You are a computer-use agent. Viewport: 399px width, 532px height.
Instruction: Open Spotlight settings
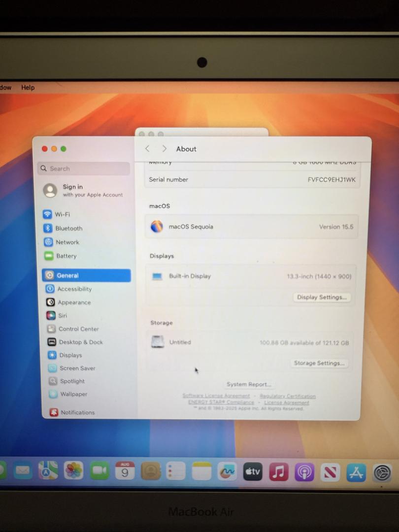[x=67, y=381]
